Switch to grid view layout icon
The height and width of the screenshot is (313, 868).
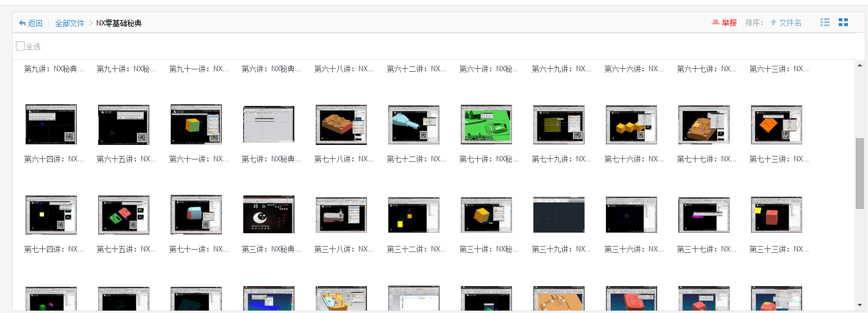pos(843,23)
